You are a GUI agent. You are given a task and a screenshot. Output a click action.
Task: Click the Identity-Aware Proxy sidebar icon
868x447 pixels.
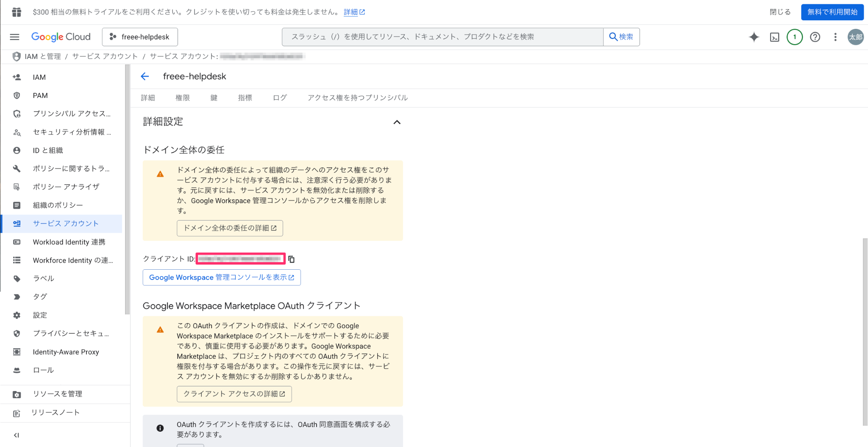(x=17, y=352)
